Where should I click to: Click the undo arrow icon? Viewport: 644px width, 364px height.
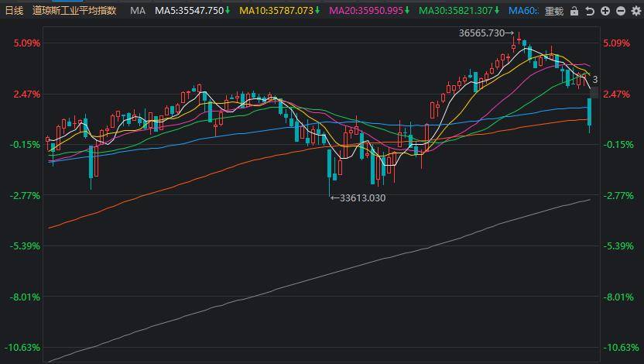point(590,11)
